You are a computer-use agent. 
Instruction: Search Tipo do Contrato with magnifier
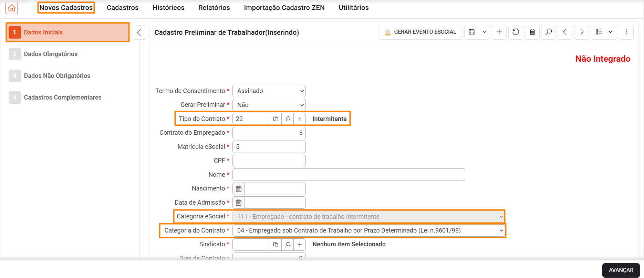click(x=288, y=119)
